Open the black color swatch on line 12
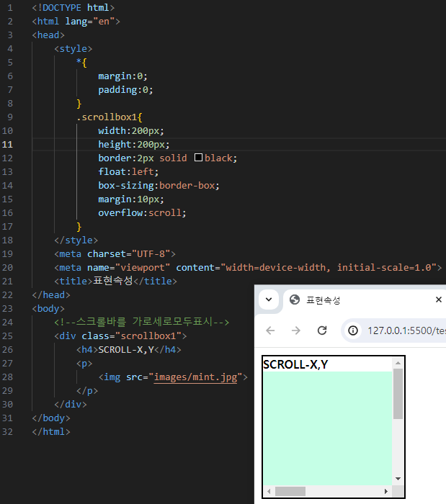Image resolution: width=446 pixels, height=504 pixels. [198, 158]
